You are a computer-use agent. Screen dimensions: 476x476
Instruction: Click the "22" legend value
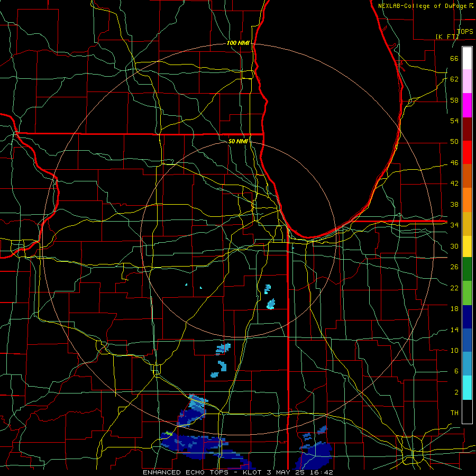tap(454, 288)
